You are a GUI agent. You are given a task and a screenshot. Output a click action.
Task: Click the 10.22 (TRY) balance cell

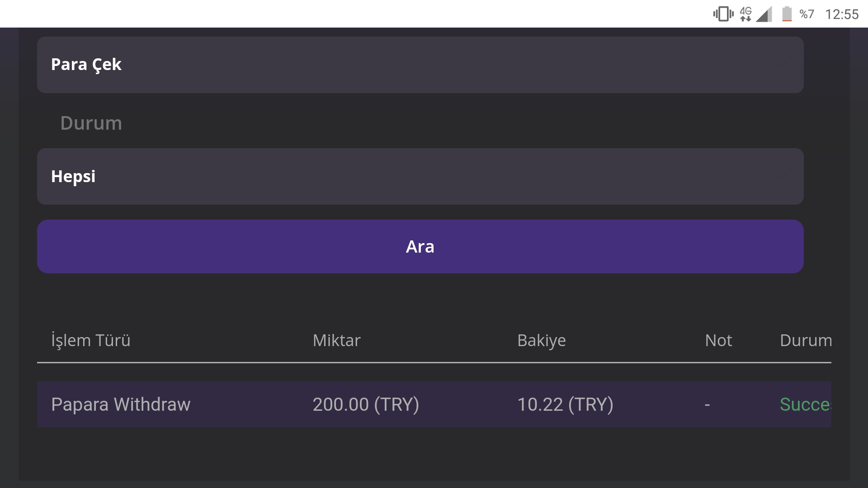[x=565, y=404]
